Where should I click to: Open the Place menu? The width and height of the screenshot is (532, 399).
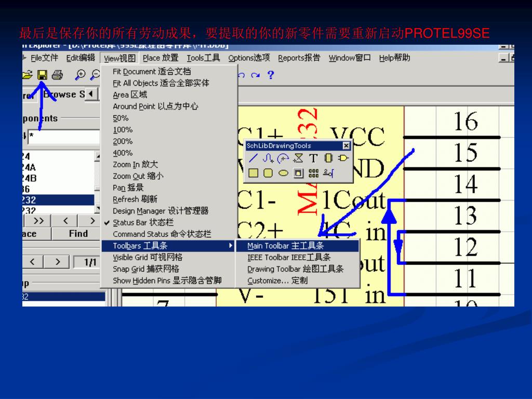161,58
